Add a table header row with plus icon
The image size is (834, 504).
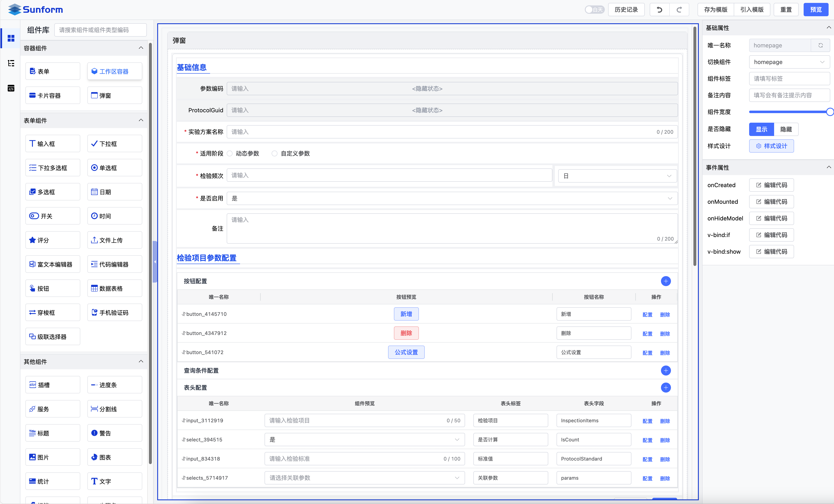666,387
